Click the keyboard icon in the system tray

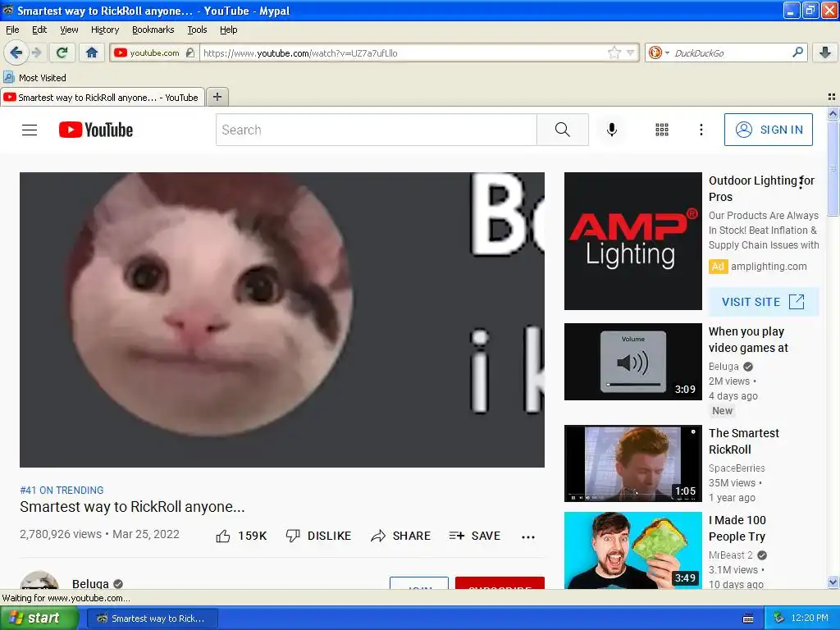coord(748,619)
